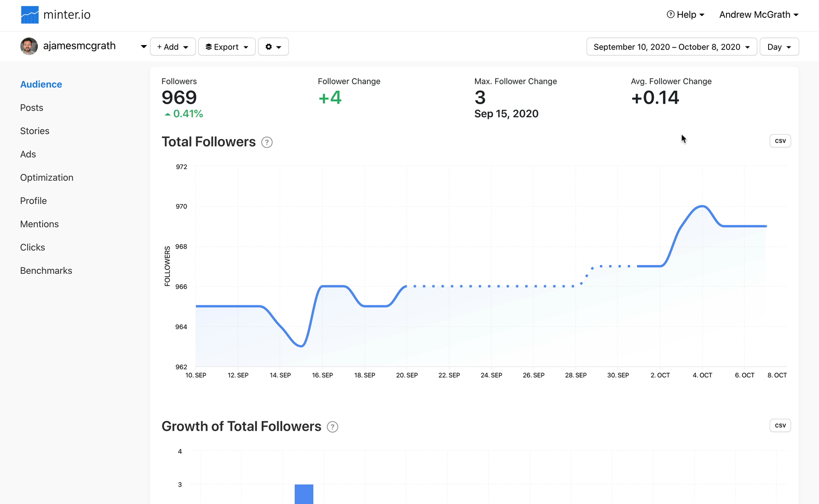This screenshot has width=819, height=504.
Task: Open the Export dropdown
Action: tap(227, 47)
